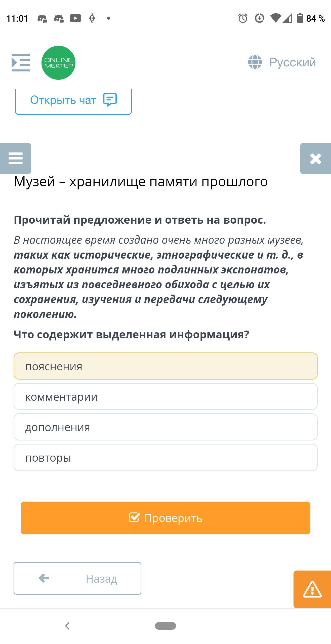The width and height of the screenshot is (331, 644).
Task: Tap the Android back arrow
Action: [67, 626]
